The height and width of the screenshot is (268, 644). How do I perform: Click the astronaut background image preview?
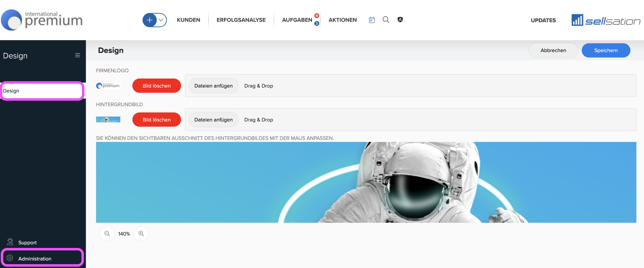point(366,182)
